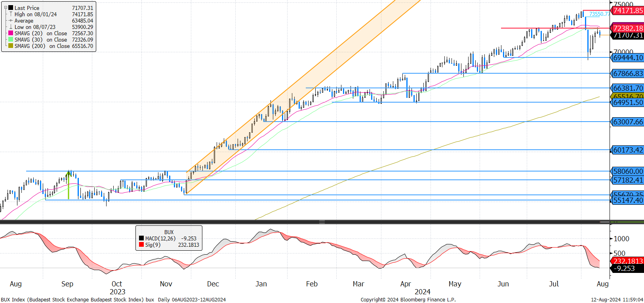Click the red Sig(9) legend swatch
Viewport: 644px width, 303px height.
pos(141,245)
